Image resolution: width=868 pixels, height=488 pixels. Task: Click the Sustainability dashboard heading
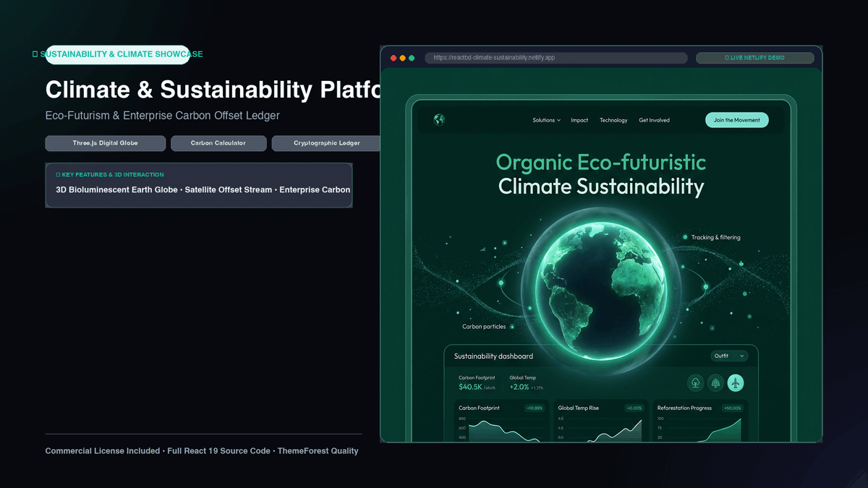pos(493,356)
